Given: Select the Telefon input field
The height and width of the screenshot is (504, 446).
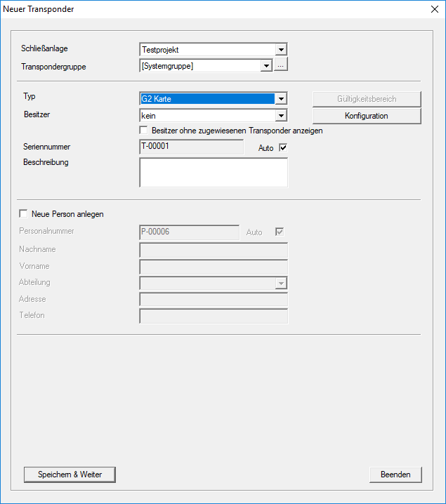Looking at the screenshot, I should (214, 316).
